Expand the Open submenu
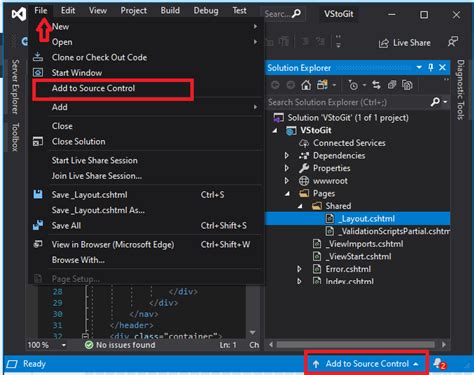This screenshot has height=375, width=474. coord(146,42)
